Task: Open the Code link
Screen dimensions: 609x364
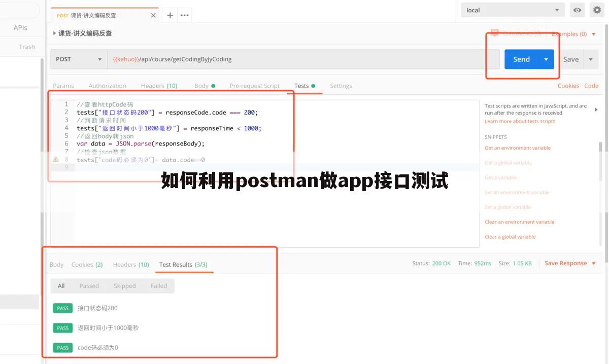Action: point(591,86)
